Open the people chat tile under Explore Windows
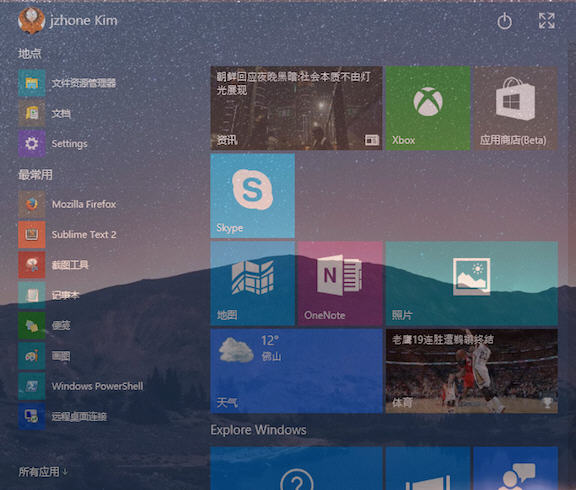 pyautogui.click(x=515, y=468)
